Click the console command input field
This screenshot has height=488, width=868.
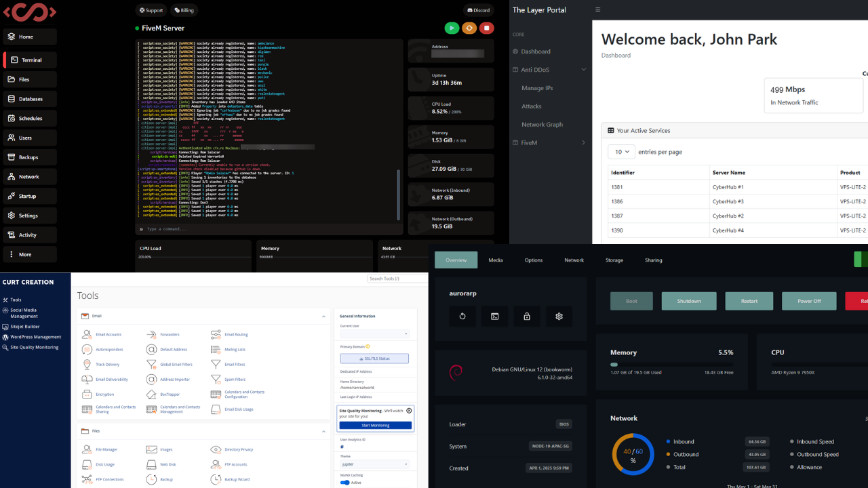(271, 229)
